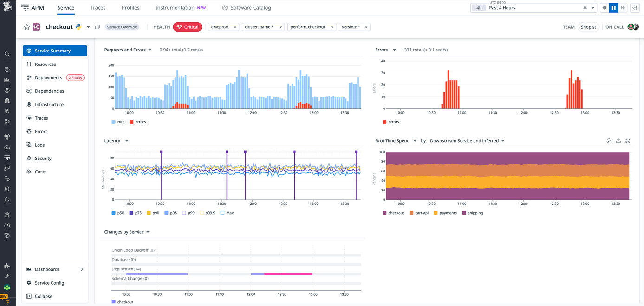Open perform_checkout filter dropdown
644x306 pixels.
click(x=312, y=27)
